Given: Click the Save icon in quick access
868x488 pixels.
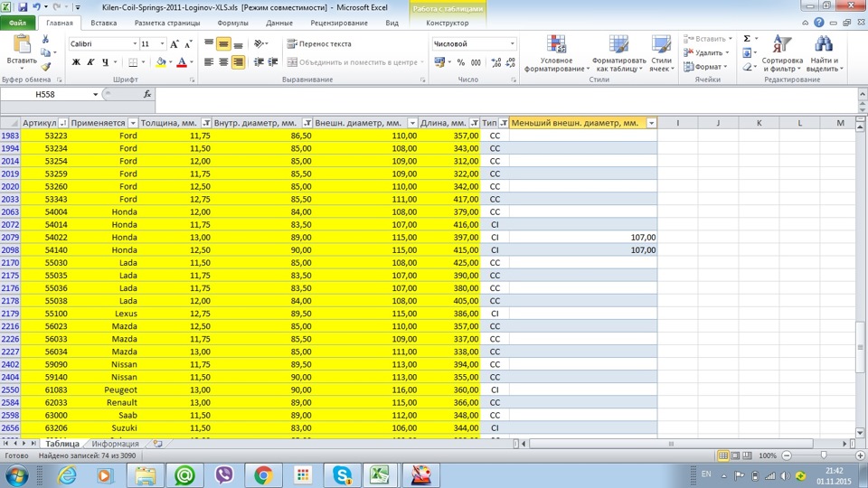Looking at the screenshot, I should click(22, 7).
